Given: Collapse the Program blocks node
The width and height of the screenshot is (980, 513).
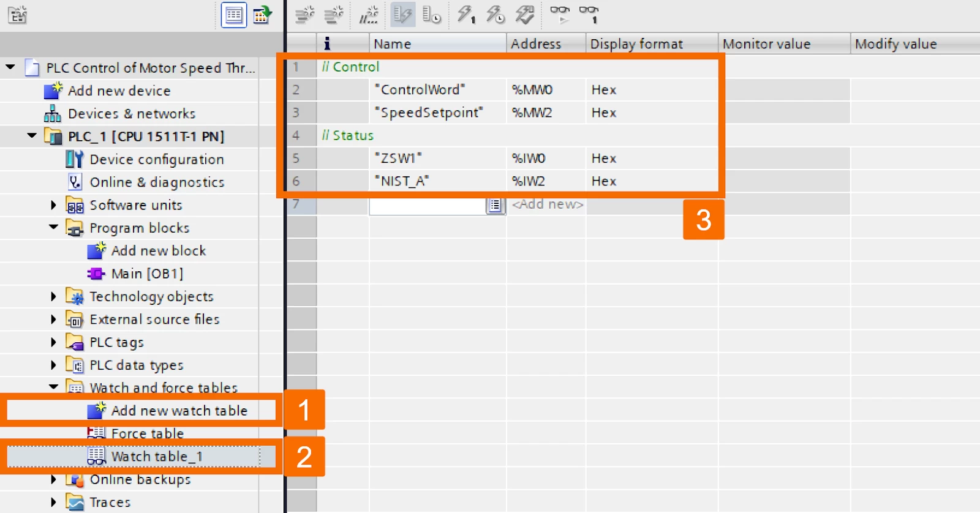Looking at the screenshot, I should (x=53, y=227).
